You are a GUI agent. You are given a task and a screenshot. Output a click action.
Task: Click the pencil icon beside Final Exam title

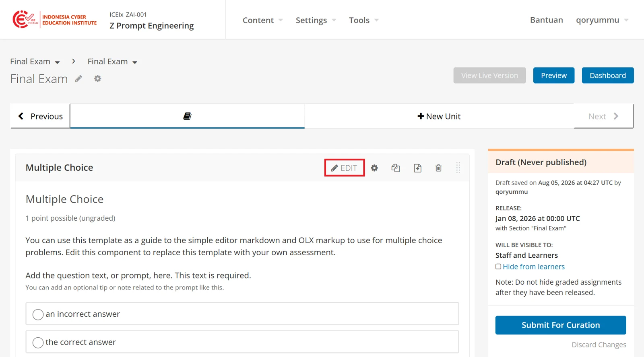pos(78,79)
